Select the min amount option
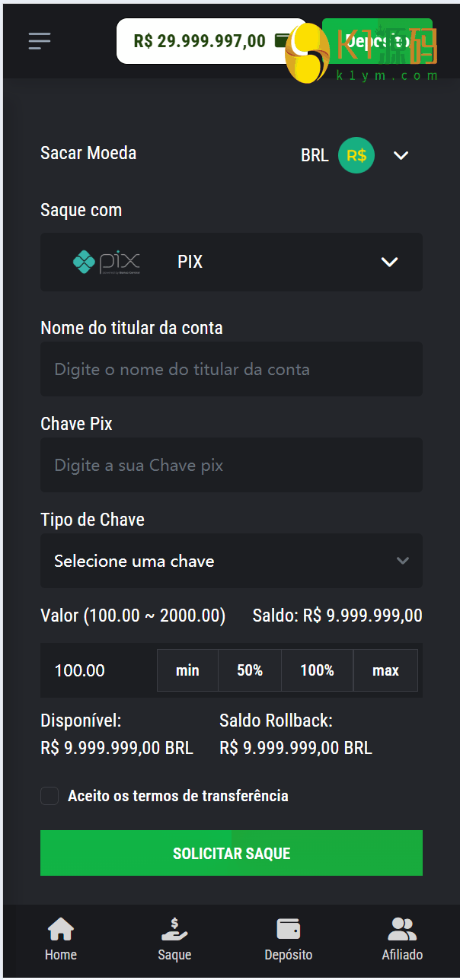Viewport: 460px width, 980px height. pos(187,670)
